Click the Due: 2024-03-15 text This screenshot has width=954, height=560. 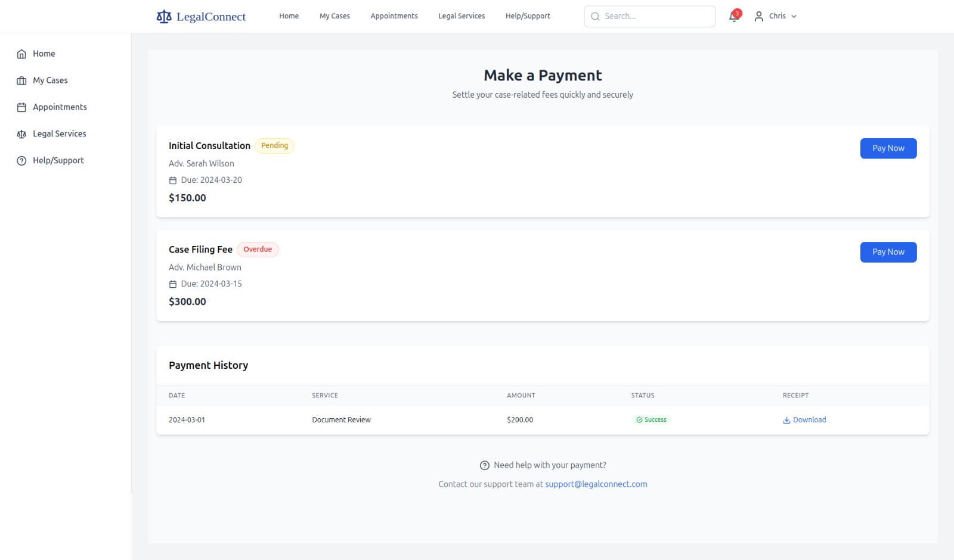tap(212, 284)
